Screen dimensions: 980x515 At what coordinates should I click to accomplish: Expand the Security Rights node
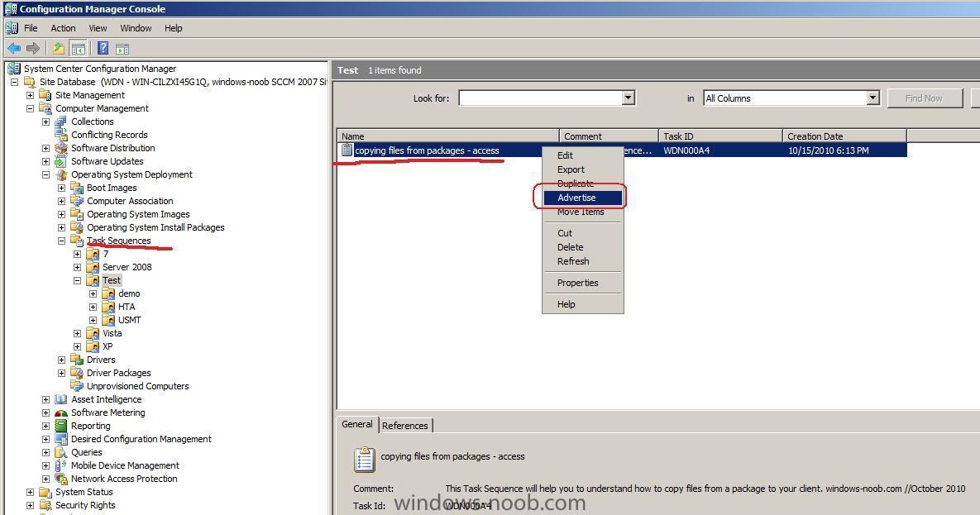tap(30, 506)
